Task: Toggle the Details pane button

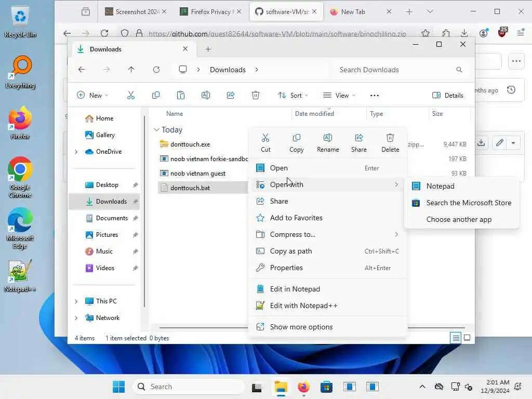Action: coord(447,96)
